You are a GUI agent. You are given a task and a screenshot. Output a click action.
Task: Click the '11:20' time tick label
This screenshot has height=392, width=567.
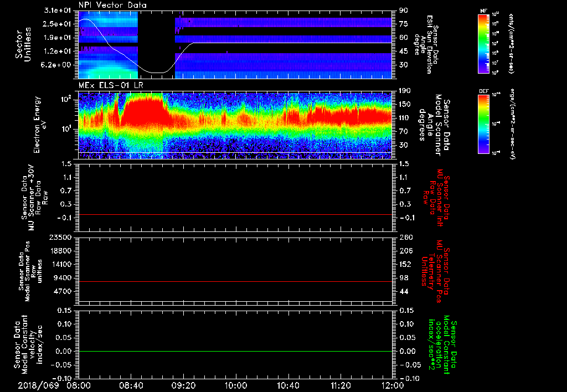(x=341, y=385)
